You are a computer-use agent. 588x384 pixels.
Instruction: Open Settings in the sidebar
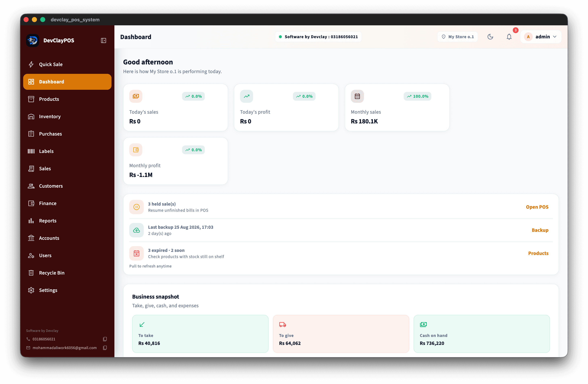[67, 290]
